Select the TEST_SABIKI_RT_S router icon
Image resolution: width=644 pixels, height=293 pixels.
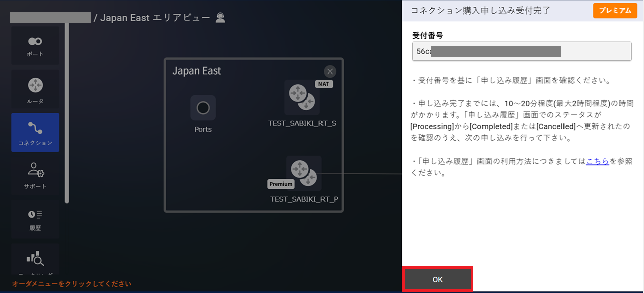point(301,97)
